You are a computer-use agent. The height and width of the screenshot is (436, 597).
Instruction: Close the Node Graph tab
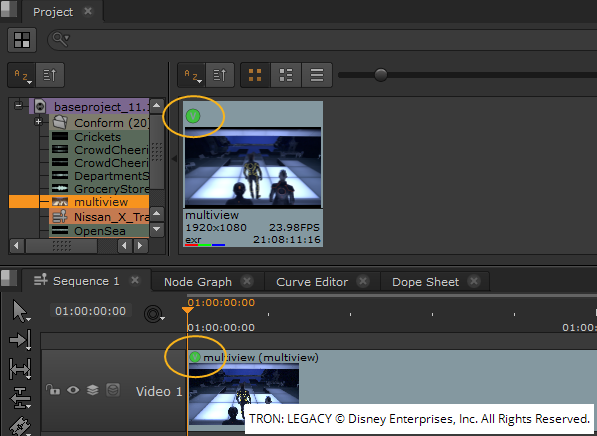[247, 281]
